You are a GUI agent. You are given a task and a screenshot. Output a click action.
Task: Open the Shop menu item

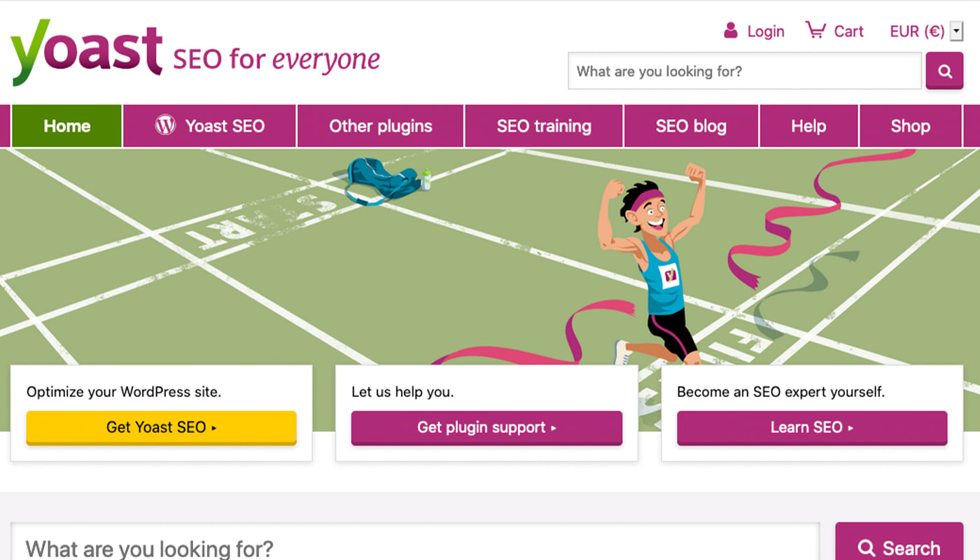pos(910,126)
